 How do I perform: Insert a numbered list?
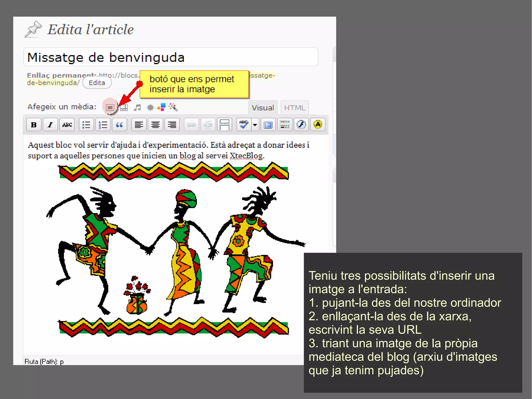(x=103, y=125)
